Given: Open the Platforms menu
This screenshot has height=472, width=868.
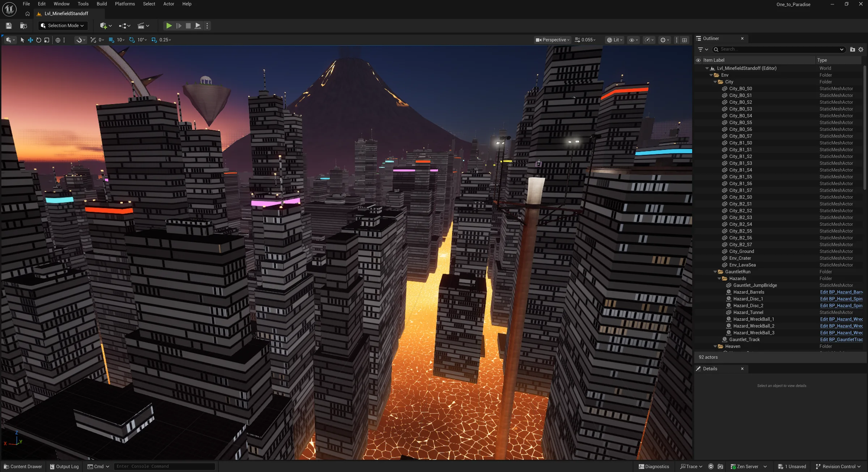Looking at the screenshot, I should click(125, 4).
